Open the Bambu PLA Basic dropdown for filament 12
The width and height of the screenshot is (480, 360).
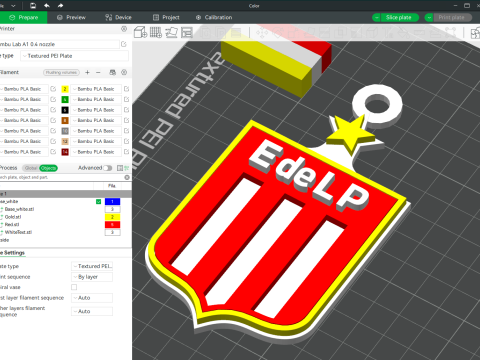pyautogui.click(x=96, y=141)
